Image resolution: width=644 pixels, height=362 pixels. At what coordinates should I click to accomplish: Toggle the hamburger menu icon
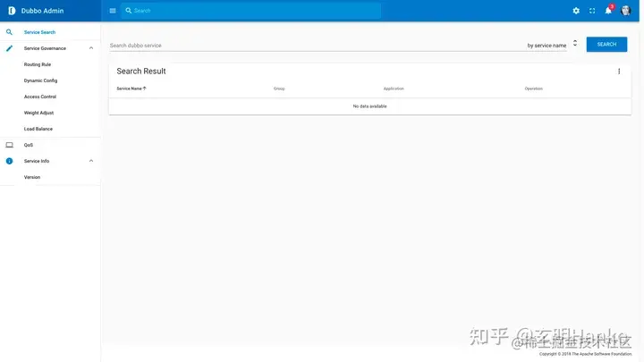pyautogui.click(x=113, y=11)
